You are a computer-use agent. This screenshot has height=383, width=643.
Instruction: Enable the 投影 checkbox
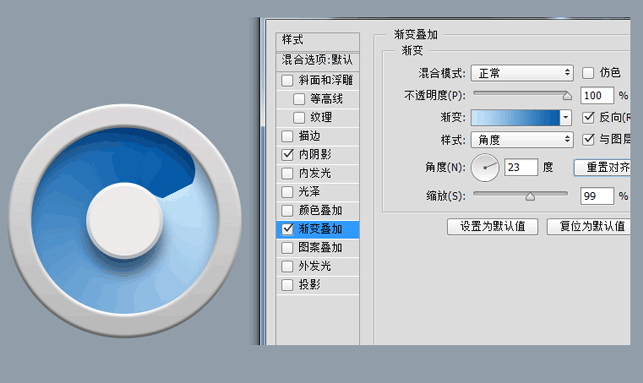(x=287, y=285)
